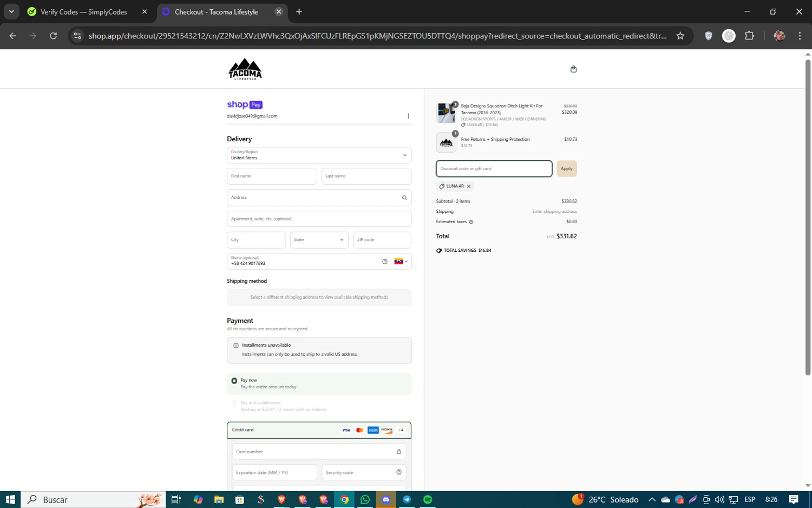
Task: Expand the Country/Region dropdown
Action: (x=319, y=155)
